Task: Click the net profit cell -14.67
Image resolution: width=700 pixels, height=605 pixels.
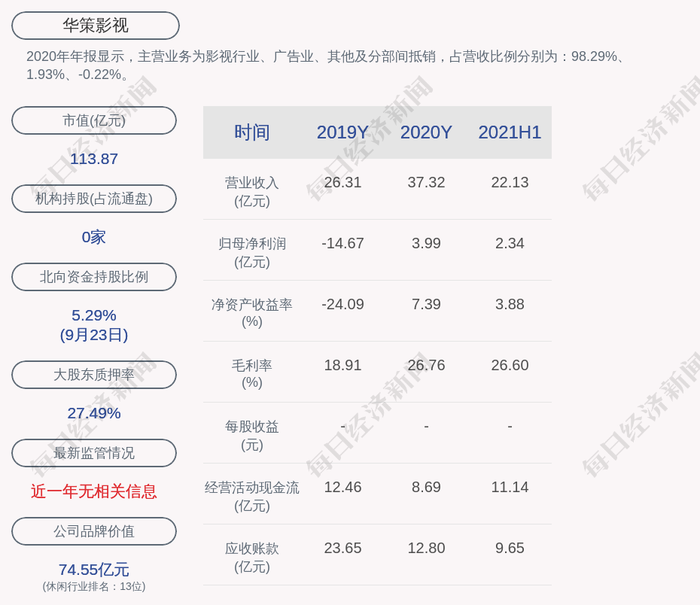Action: click(x=343, y=243)
